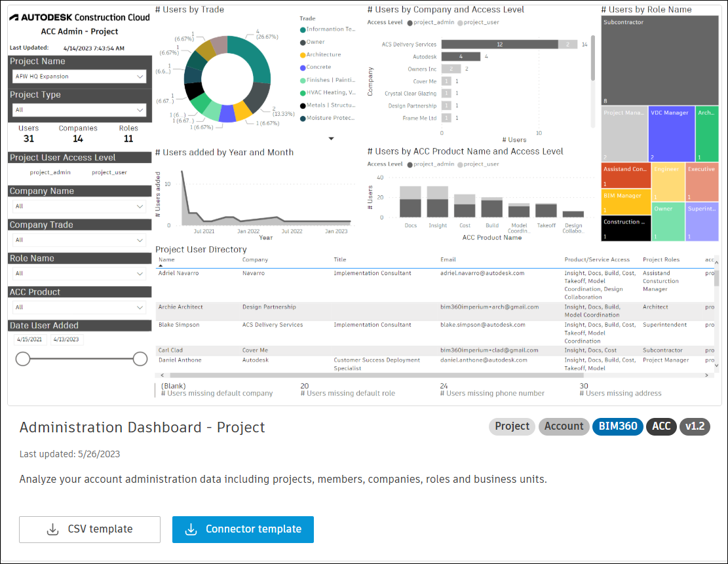Sort by Project Roles column header

[x=661, y=260]
